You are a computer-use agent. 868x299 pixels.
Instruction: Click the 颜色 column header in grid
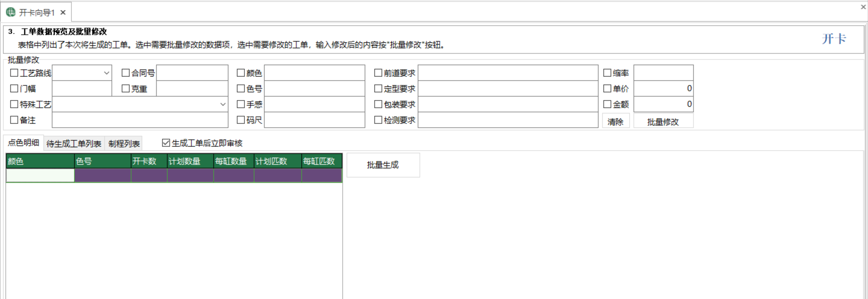tap(40, 161)
